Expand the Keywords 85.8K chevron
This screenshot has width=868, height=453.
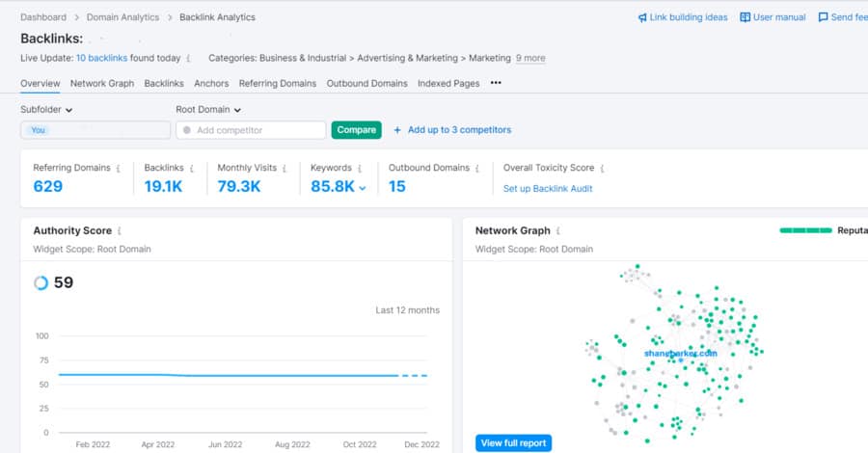coord(363,188)
